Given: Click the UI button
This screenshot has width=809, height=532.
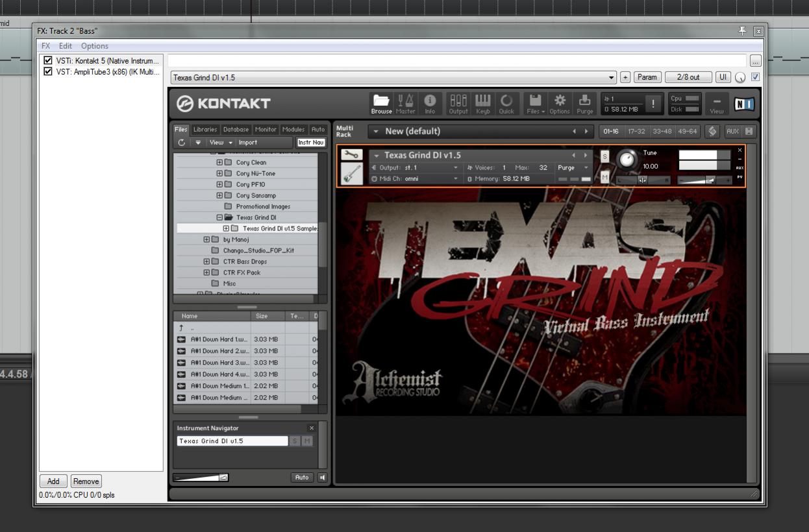Looking at the screenshot, I should tap(723, 77).
